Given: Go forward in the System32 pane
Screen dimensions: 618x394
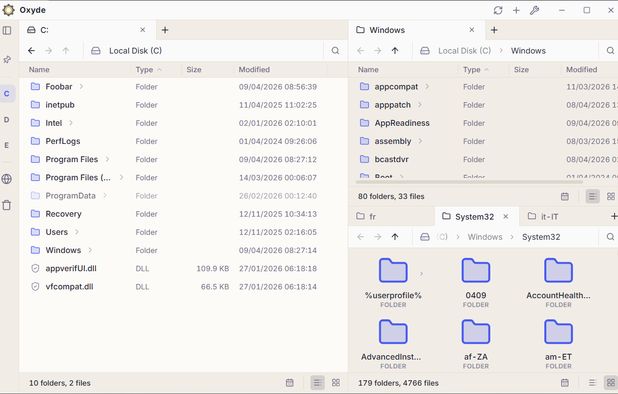Looking at the screenshot, I should 378,237.
